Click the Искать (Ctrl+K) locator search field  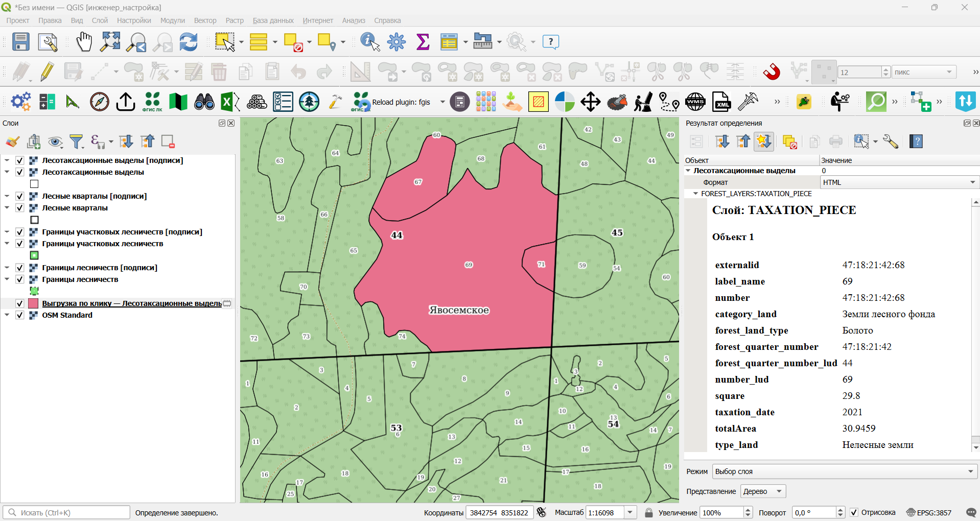(x=66, y=512)
